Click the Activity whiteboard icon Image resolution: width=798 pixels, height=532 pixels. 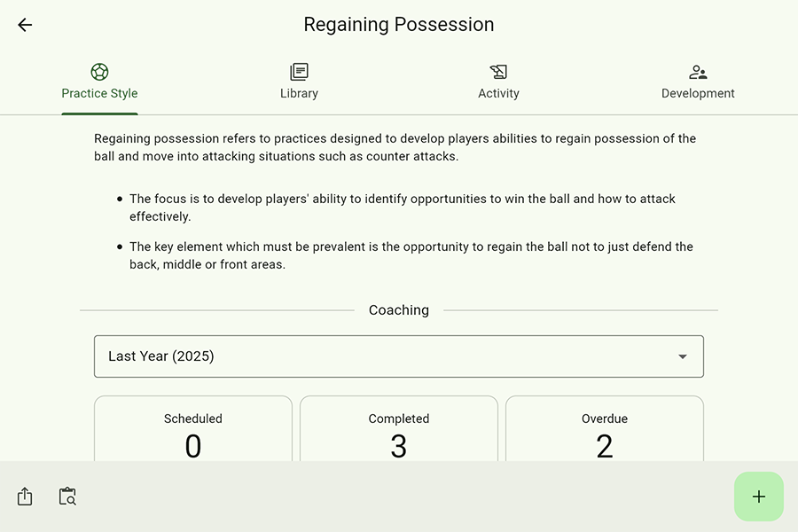click(x=498, y=72)
